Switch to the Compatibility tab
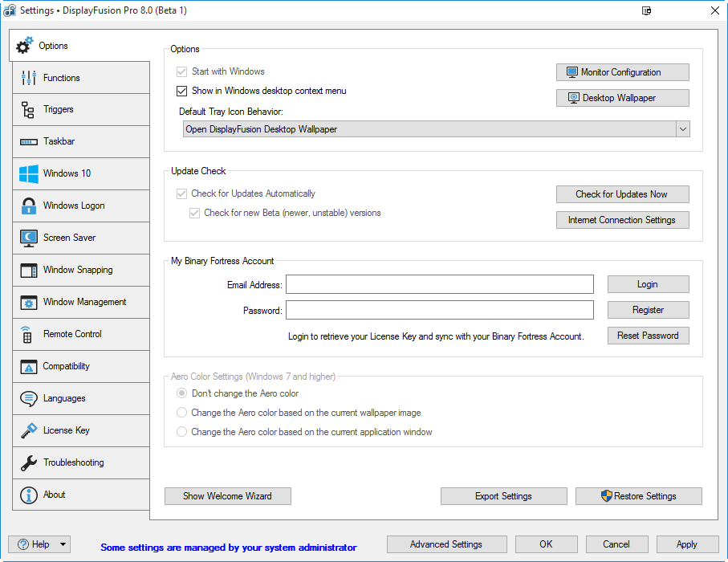Viewport: 728px width, 562px height. [x=67, y=367]
